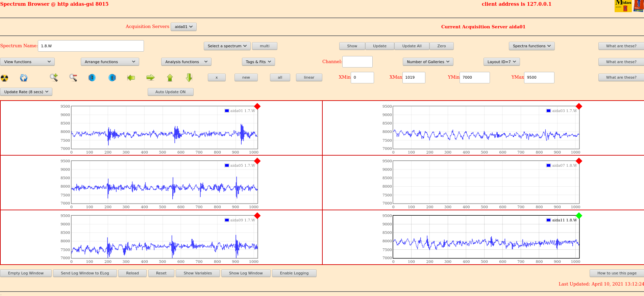Open the Analysis functions menu
The width and height of the screenshot is (644, 296).
[186, 62]
